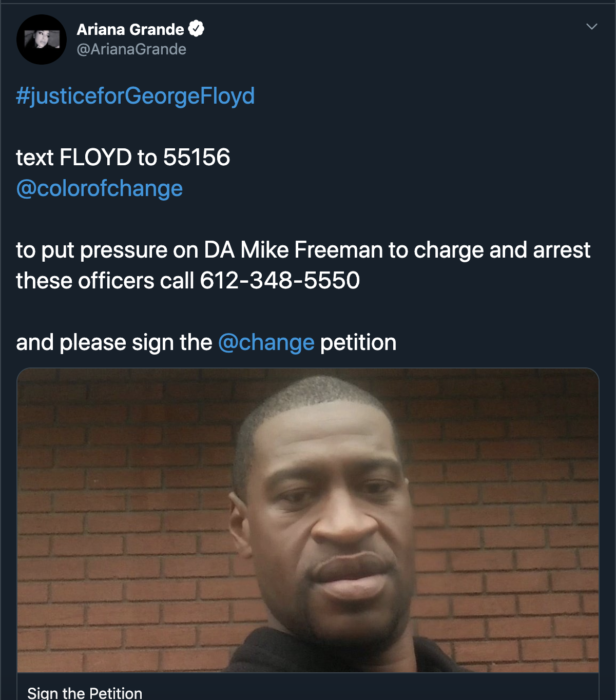Open the @change mention link

pos(266,342)
